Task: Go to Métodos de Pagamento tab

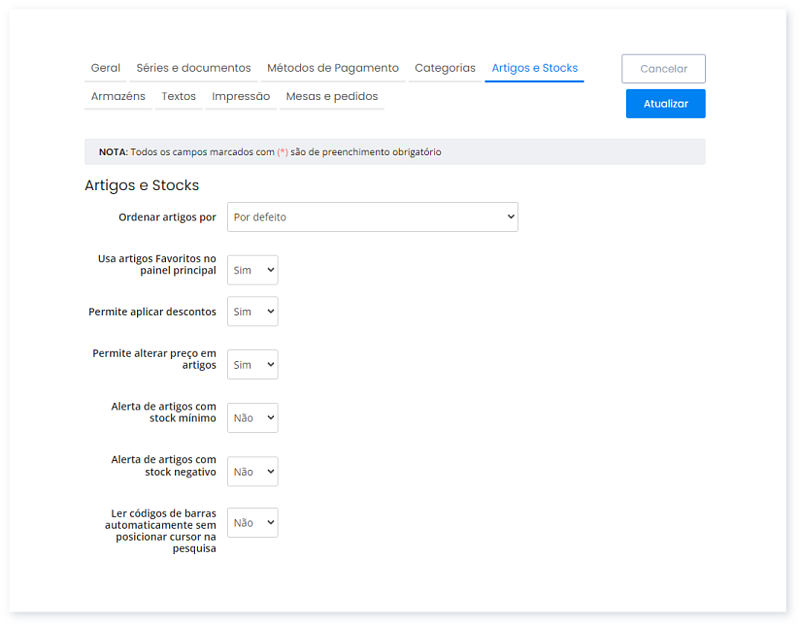Action: pos(333,68)
